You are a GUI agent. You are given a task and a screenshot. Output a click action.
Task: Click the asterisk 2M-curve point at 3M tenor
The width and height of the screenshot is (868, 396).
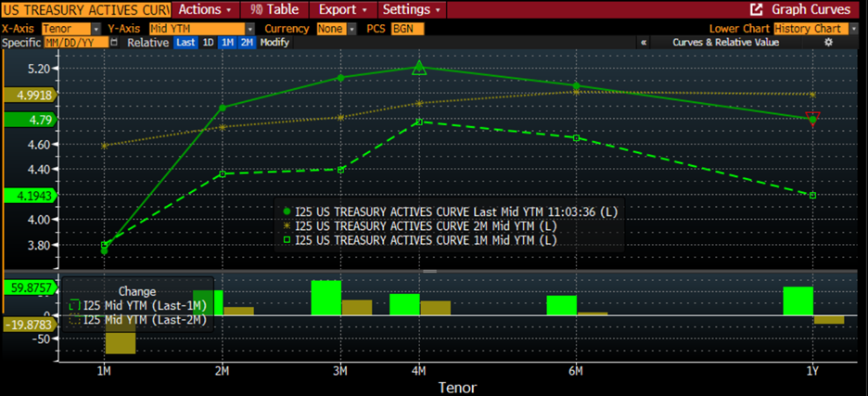pyautogui.click(x=340, y=118)
